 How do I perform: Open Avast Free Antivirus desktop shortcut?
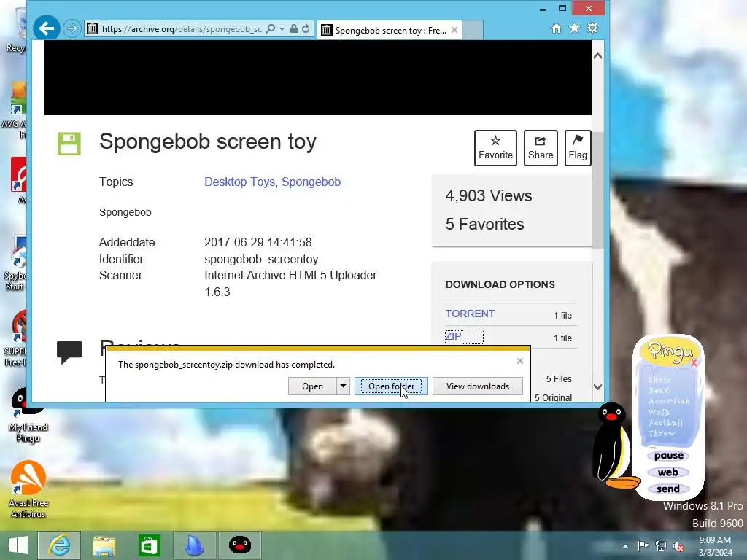[x=28, y=489]
